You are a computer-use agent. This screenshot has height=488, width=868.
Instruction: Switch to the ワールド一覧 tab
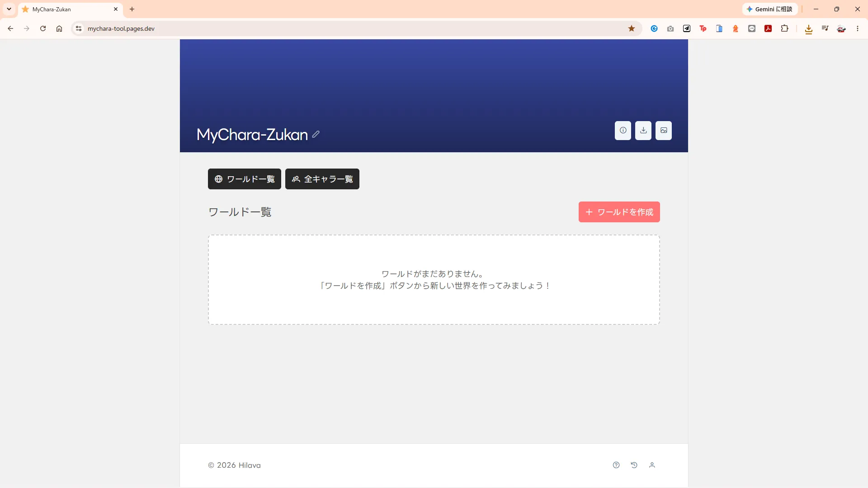pos(245,179)
